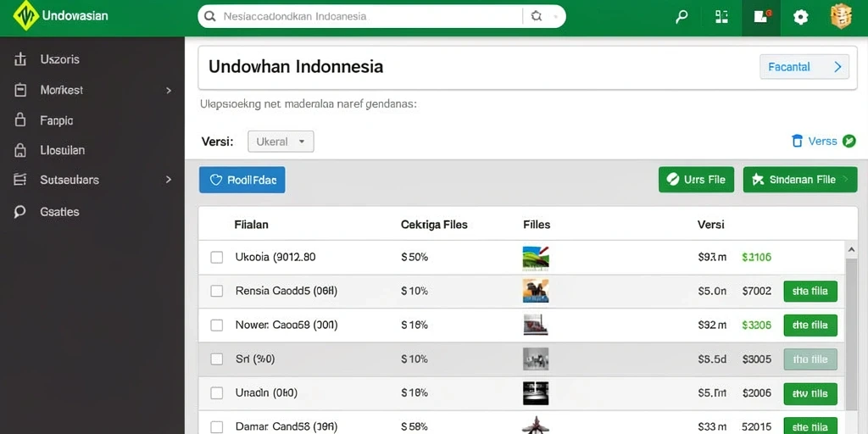Click the Facantal button
Image resolution: width=868 pixels, height=434 pixels.
click(x=804, y=67)
